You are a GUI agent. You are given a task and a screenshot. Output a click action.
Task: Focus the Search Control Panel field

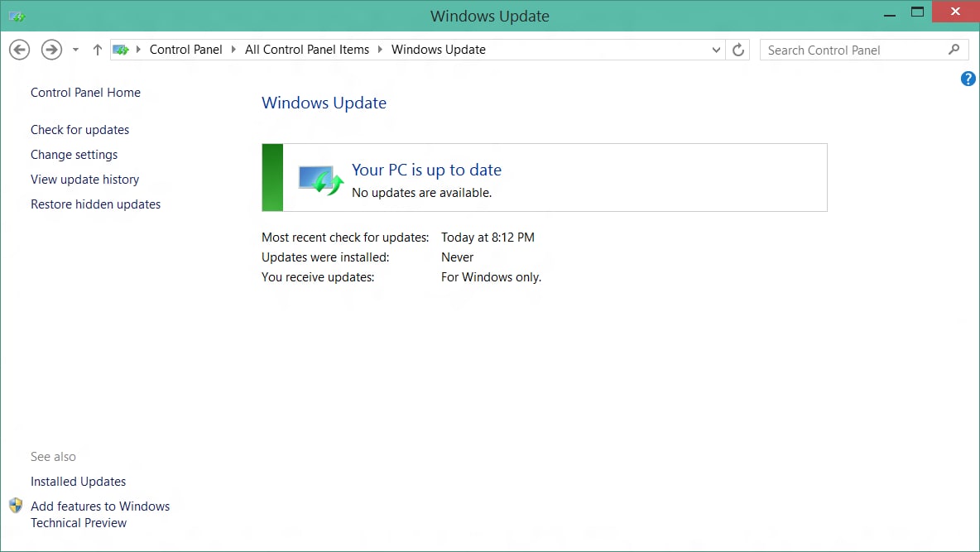tap(864, 50)
